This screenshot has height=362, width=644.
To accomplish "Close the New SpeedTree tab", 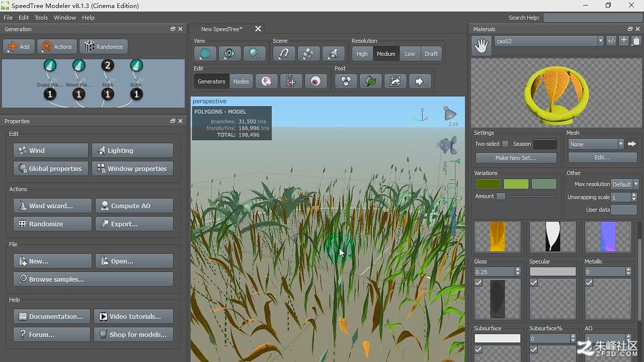I will coord(258,29).
